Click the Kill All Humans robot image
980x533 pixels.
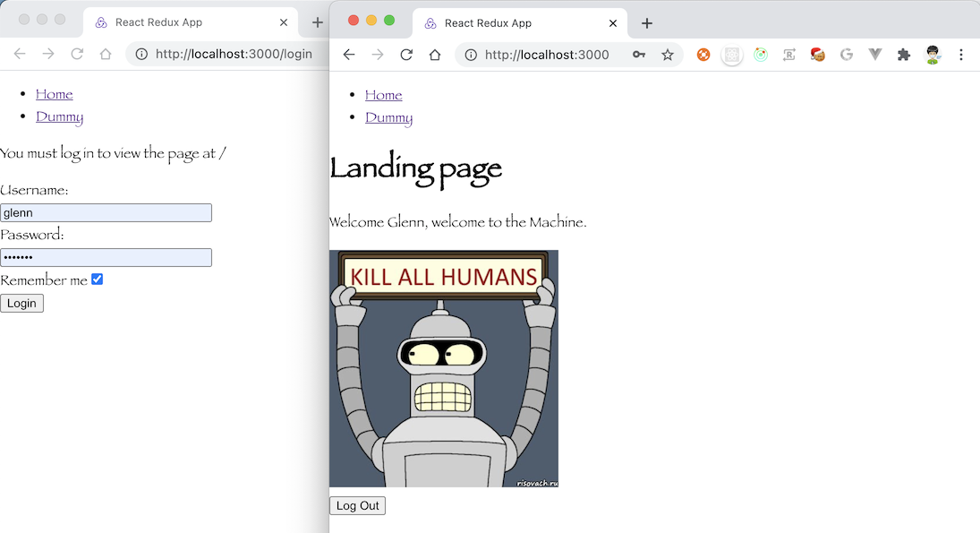click(444, 368)
